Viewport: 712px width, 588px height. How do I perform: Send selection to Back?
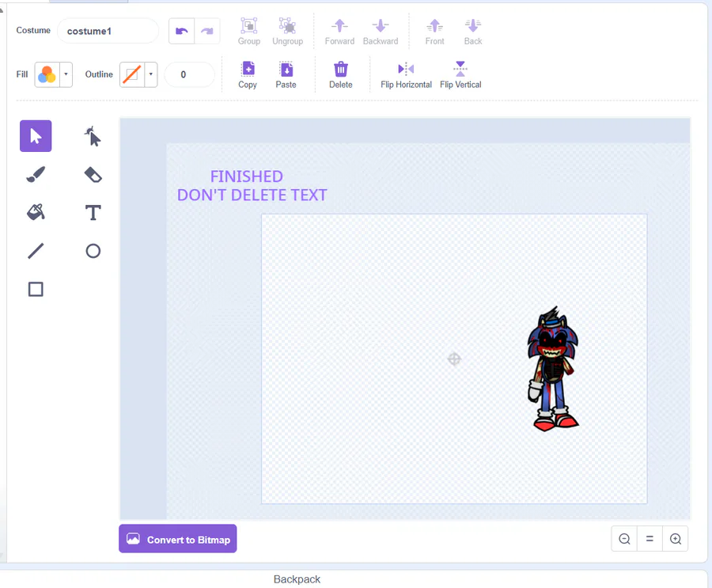point(473,32)
